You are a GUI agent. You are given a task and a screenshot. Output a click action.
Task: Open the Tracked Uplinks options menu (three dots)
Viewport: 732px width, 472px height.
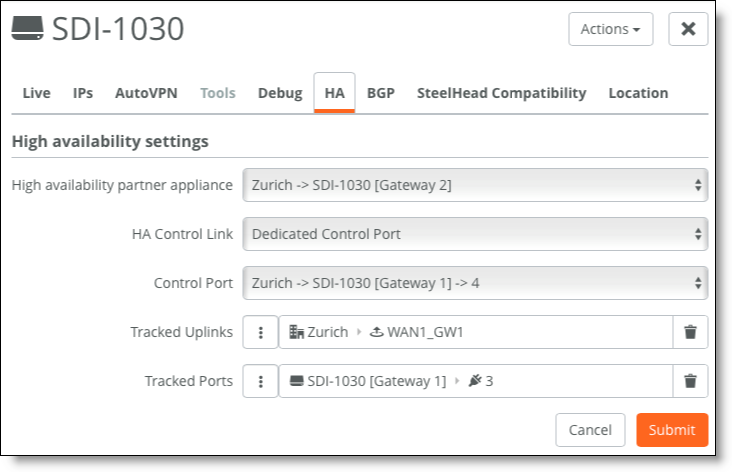click(260, 332)
